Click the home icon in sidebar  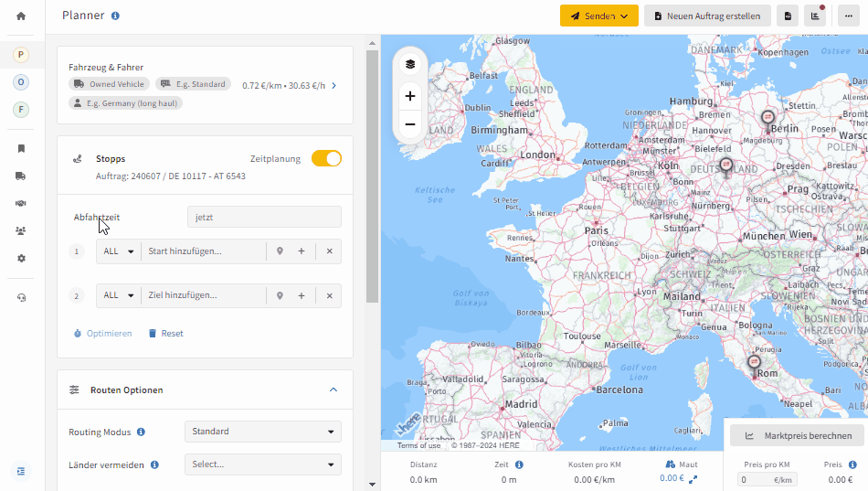click(x=21, y=16)
